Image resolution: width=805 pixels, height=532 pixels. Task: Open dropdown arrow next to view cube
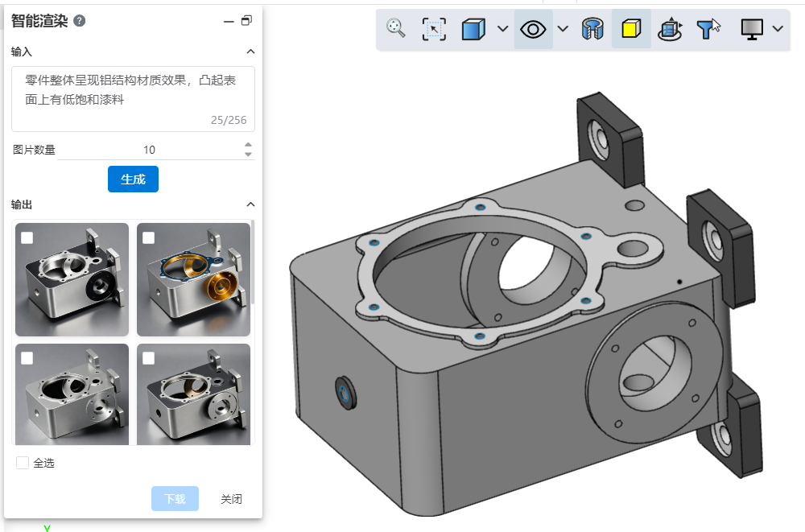[x=503, y=30]
